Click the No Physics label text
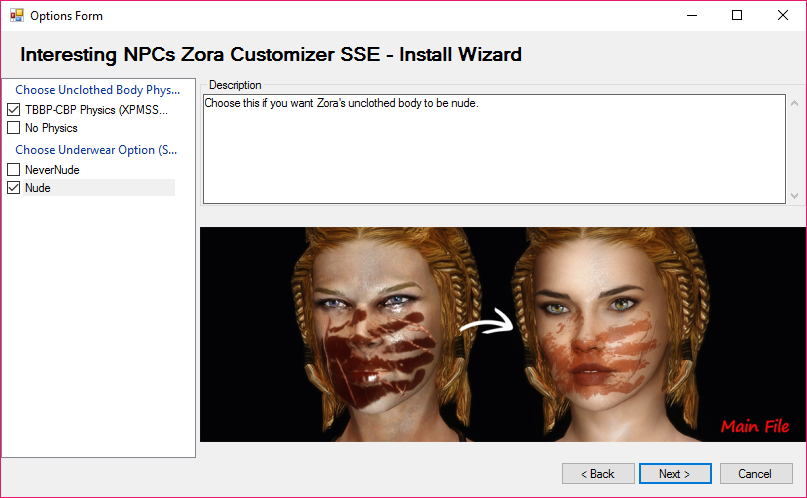The height and width of the screenshot is (498, 807). [51, 128]
